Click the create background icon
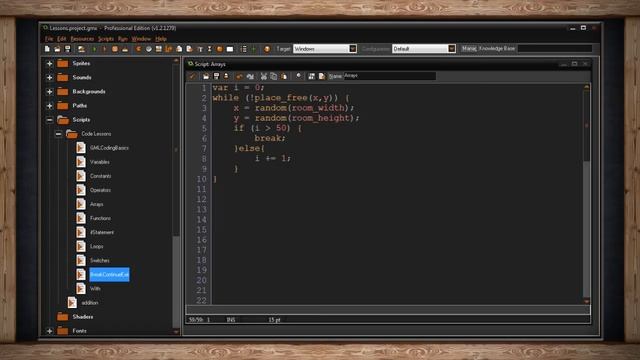 coord(159,49)
